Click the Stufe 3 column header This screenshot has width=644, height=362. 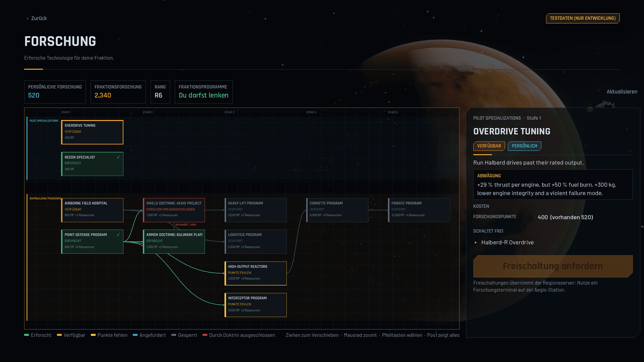coord(229,112)
